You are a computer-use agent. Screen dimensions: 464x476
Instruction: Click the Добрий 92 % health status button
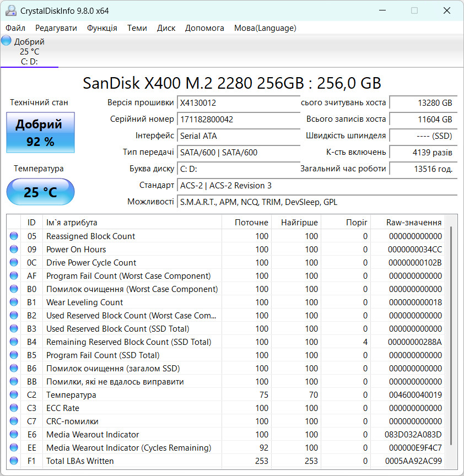point(40,133)
